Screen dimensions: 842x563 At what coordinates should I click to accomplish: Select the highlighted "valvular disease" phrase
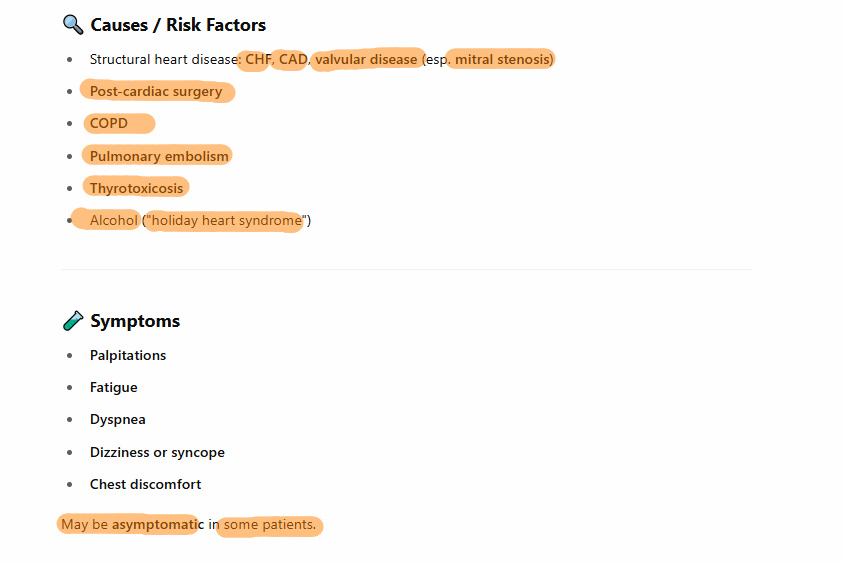366,59
